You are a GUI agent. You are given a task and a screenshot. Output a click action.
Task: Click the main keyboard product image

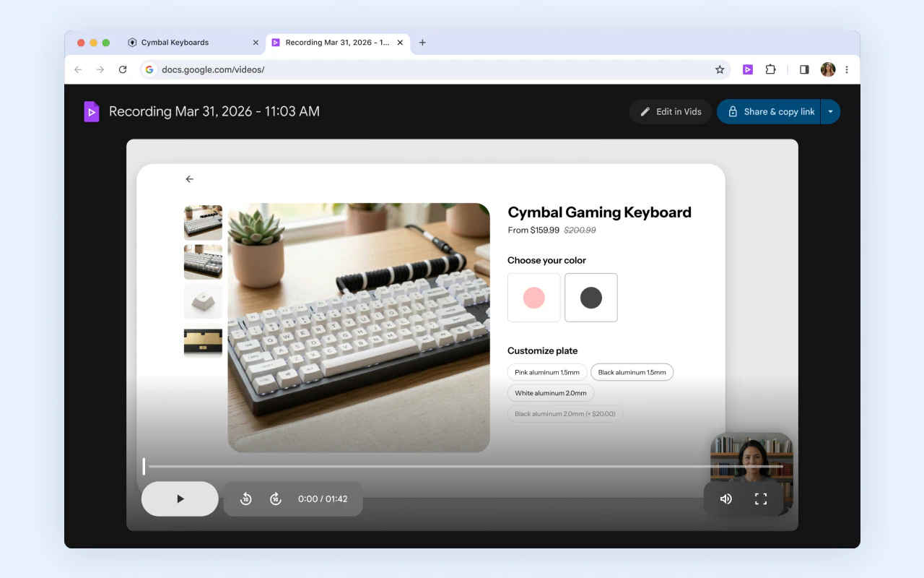(x=359, y=328)
